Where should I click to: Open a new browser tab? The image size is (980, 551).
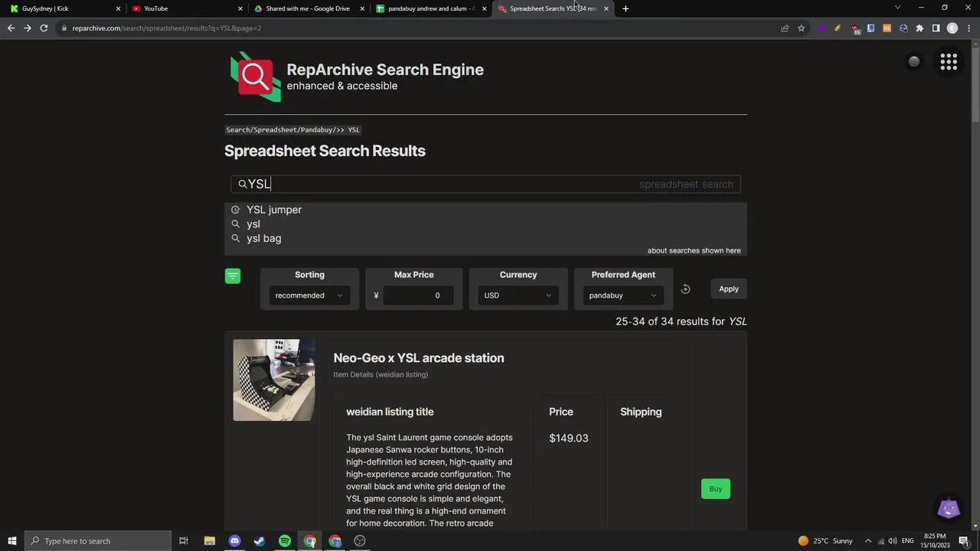[626, 8]
